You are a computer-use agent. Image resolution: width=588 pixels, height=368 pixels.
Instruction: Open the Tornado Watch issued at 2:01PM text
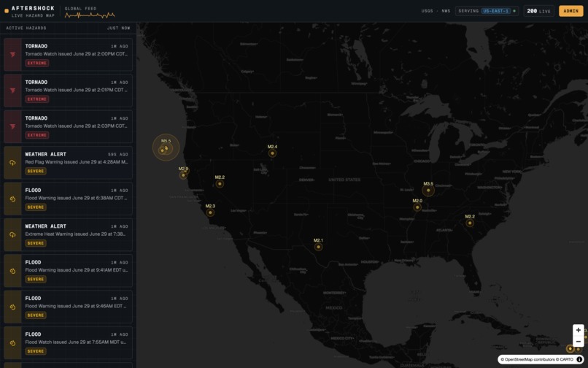click(77, 90)
